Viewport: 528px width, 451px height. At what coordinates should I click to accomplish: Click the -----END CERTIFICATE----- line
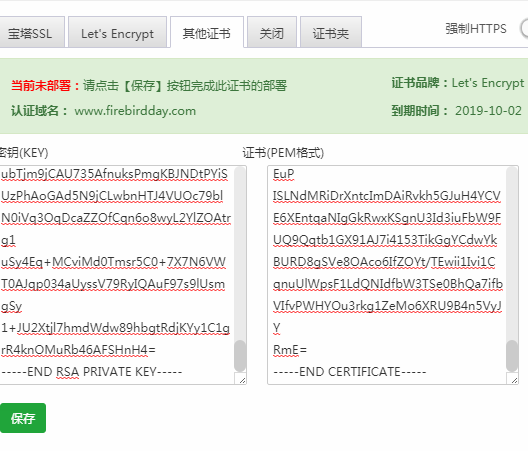(x=350, y=372)
